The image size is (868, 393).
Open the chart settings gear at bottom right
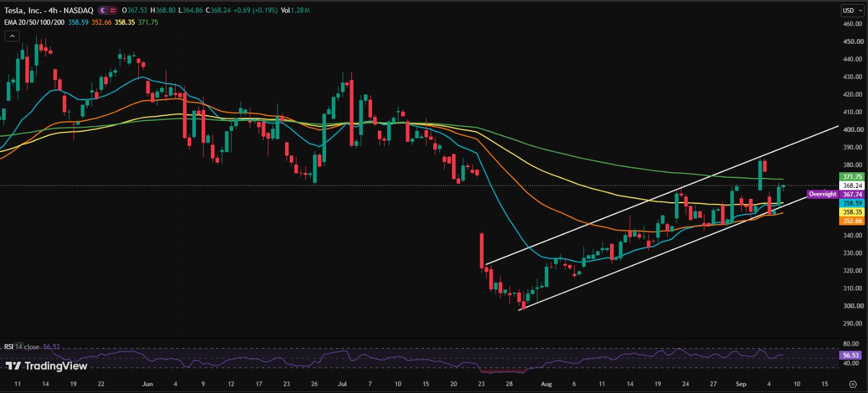(x=853, y=384)
